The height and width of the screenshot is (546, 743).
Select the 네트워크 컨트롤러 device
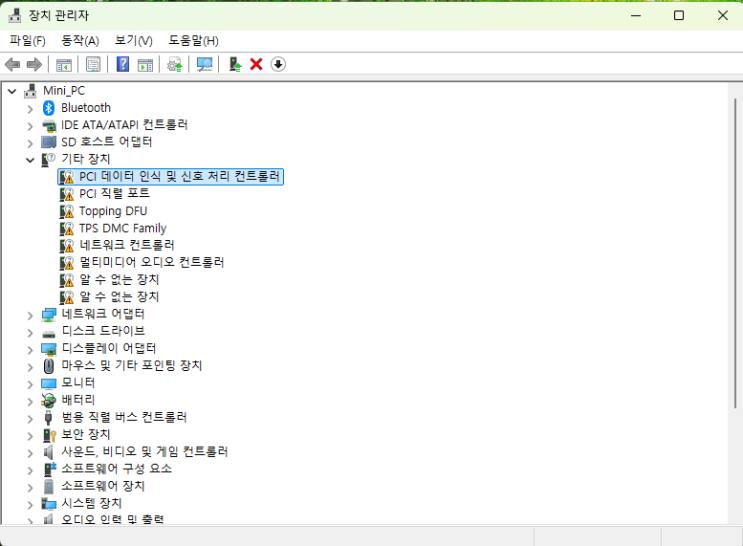coord(127,246)
